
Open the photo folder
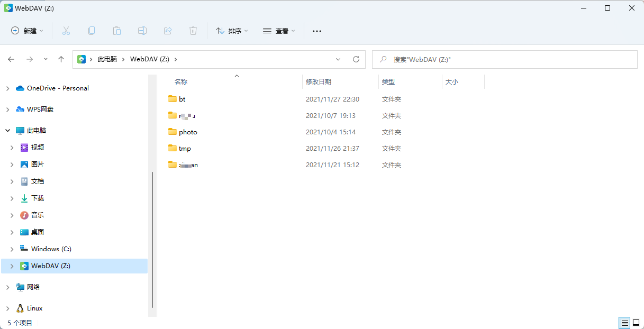pos(188,132)
